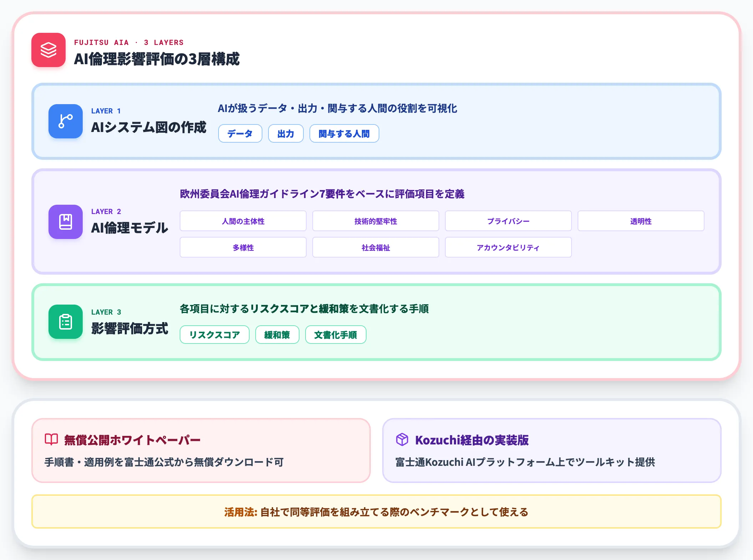The image size is (753, 560).
Task: Click the AI倫理モデル title
Action: 130,228
